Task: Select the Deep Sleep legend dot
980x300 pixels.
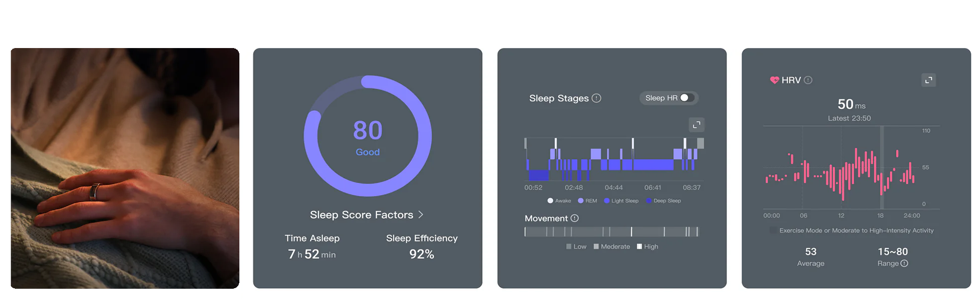Action: [x=649, y=201]
